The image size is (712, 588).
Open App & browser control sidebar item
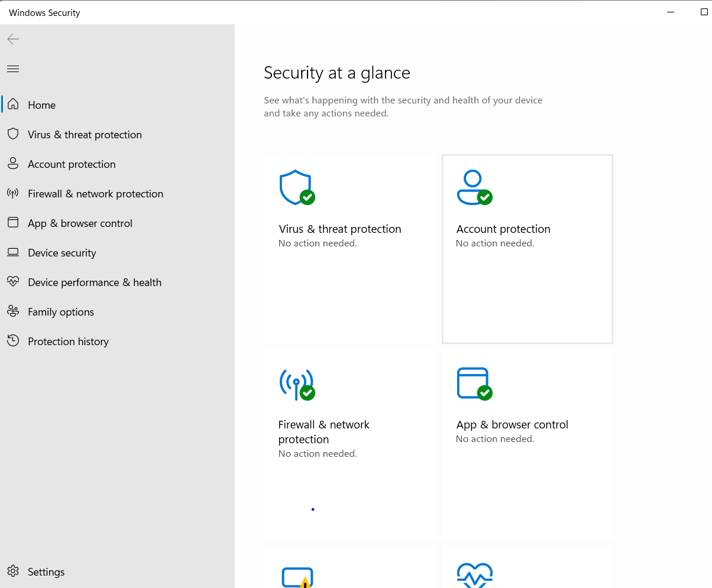[80, 223]
